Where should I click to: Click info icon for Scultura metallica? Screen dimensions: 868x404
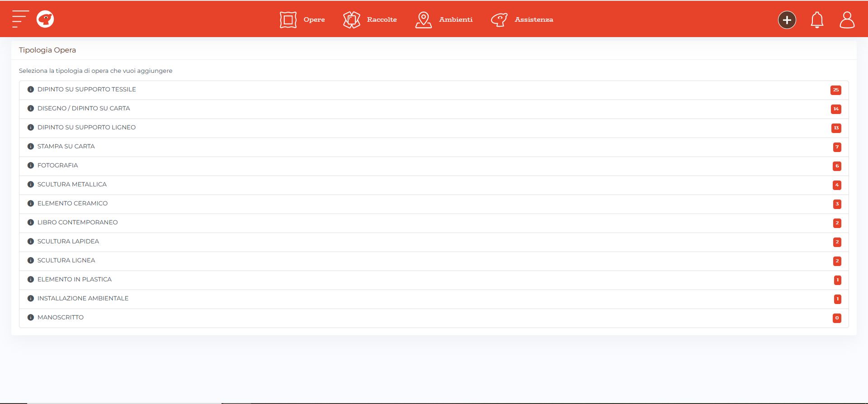[31, 185]
